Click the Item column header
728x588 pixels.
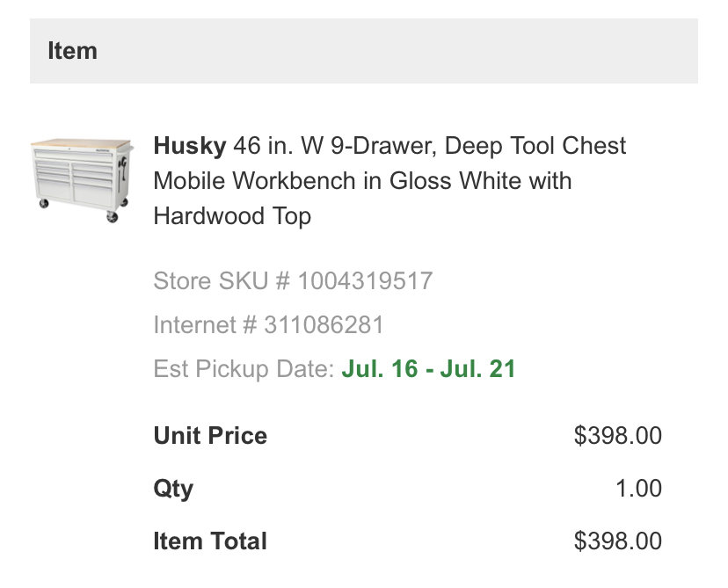point(72,51)
